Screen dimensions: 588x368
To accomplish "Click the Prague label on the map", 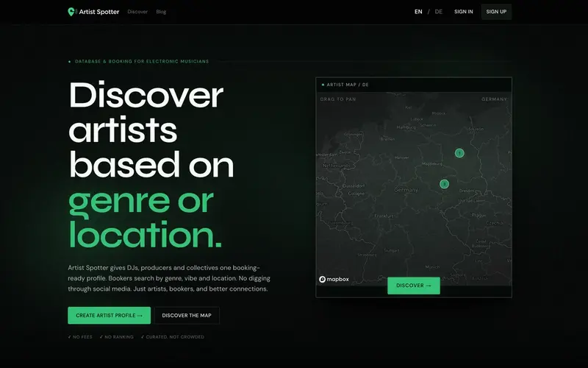I will coord(479,215).
